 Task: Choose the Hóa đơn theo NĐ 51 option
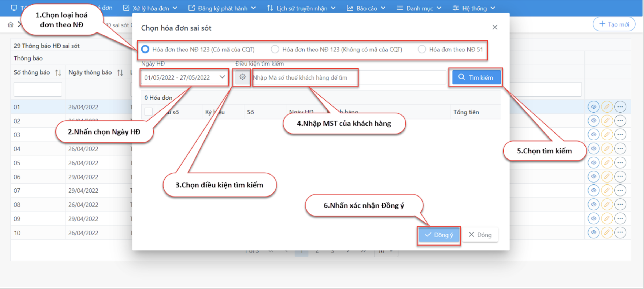(x=422, y=49)
